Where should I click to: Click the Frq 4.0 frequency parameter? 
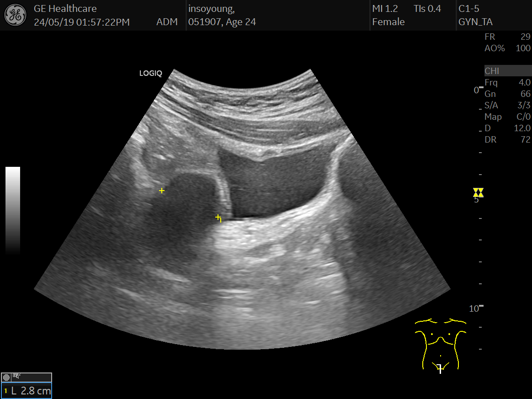click(x=507, y=83)
